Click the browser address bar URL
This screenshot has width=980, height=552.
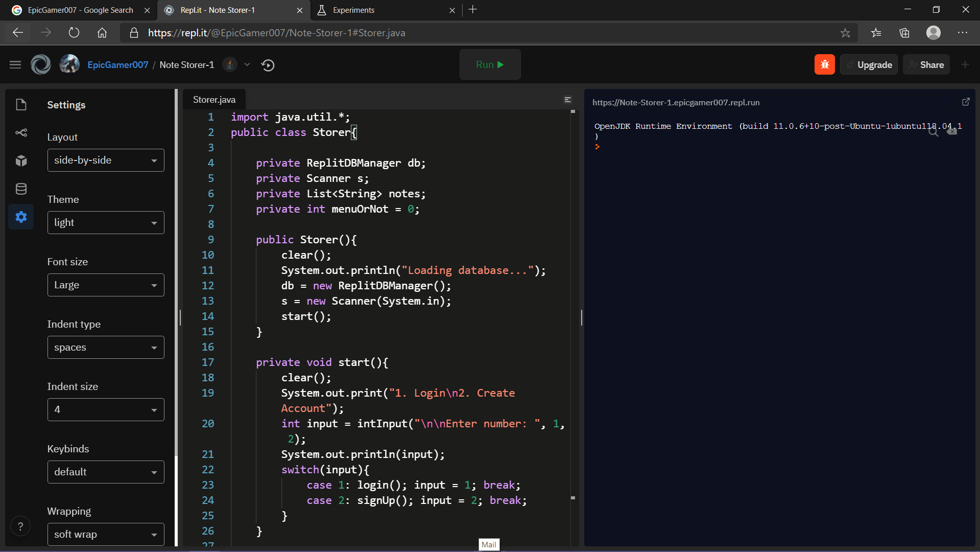point(276,33)
